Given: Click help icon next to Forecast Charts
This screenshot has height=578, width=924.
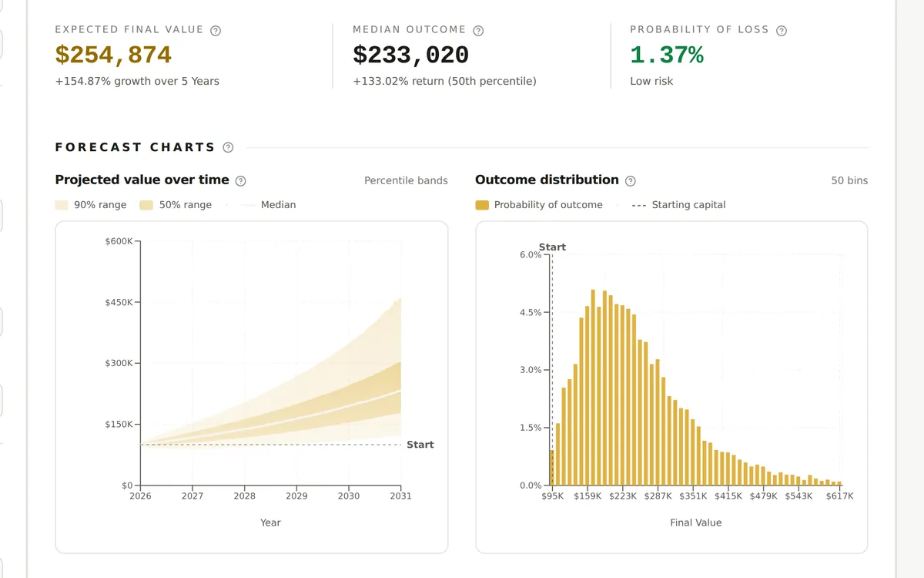Looking at the screenshot, I should tap(228, 147).
